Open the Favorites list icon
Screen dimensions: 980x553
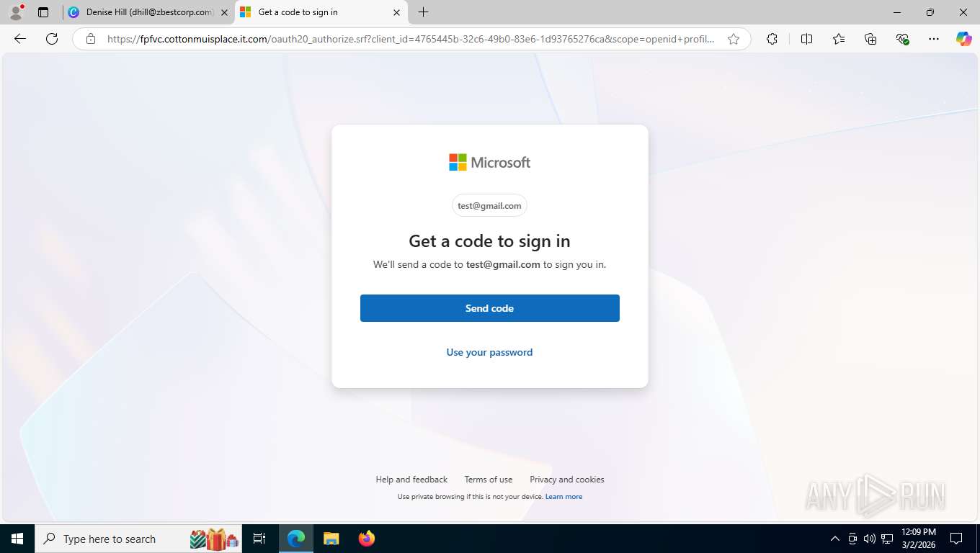(x=839, y=39)
